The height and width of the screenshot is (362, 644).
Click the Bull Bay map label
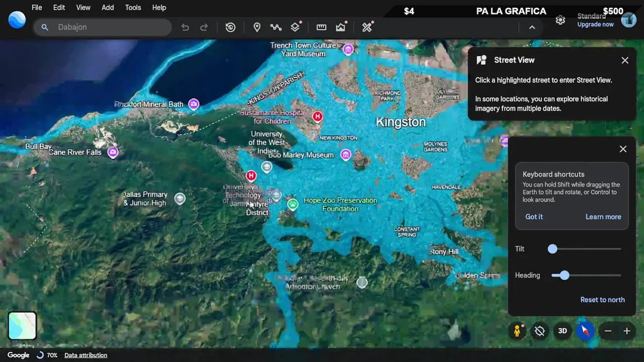coord(38,146)
